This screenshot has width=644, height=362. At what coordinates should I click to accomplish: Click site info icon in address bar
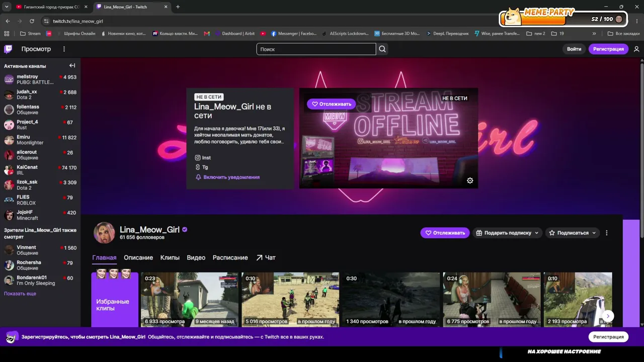pyautogui.click(x=46, y=21)
